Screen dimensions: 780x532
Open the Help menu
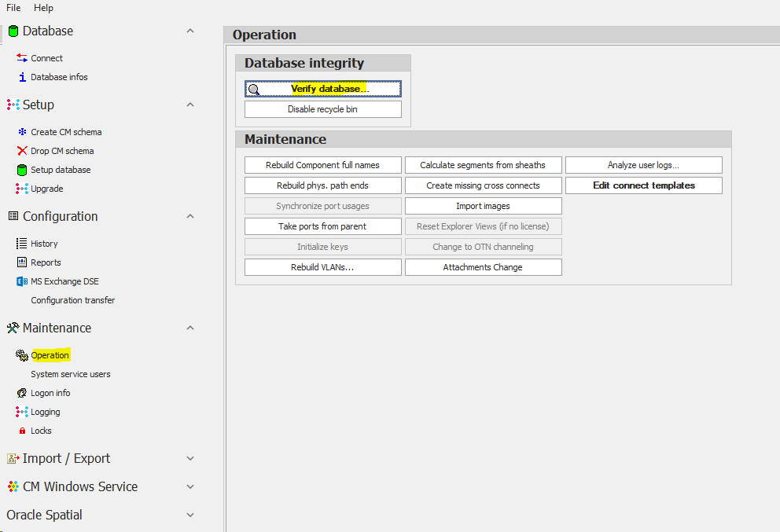point(43,7)
